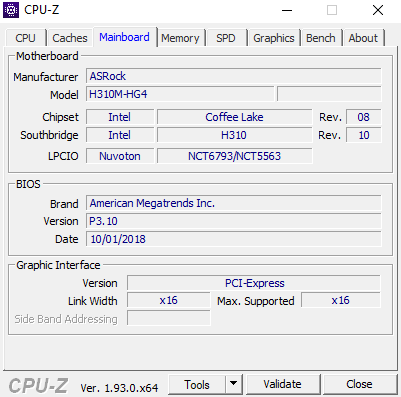Select the ASRock manufacturer field
401x397 pixels.
pos(233,76)
